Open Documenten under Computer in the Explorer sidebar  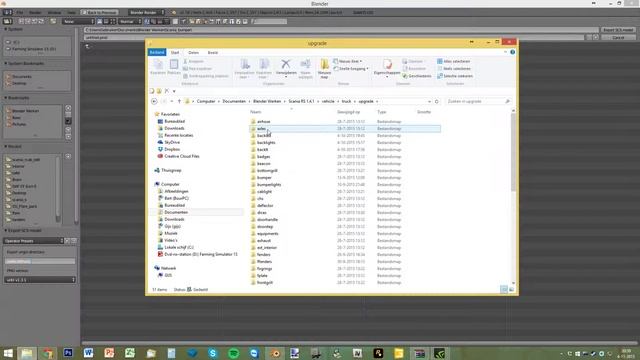(176, 212)
